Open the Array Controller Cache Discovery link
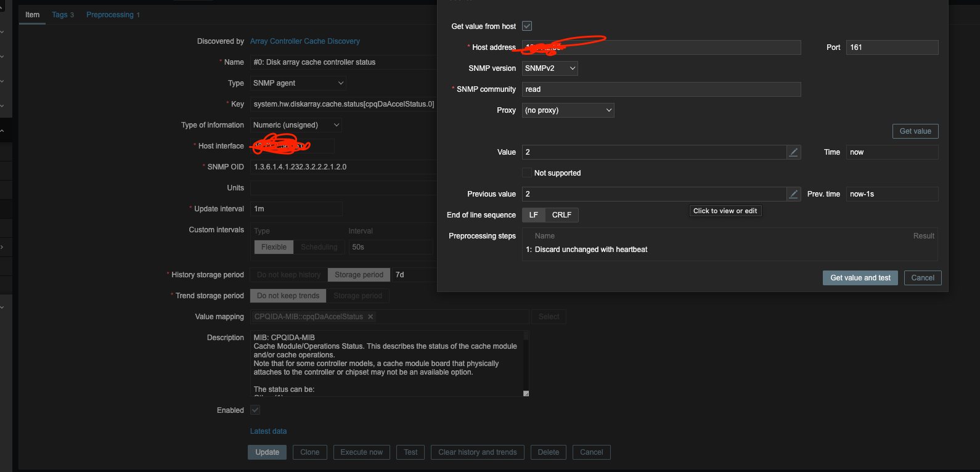This screenshot has height=472, width=980. [x=305, y=41]
